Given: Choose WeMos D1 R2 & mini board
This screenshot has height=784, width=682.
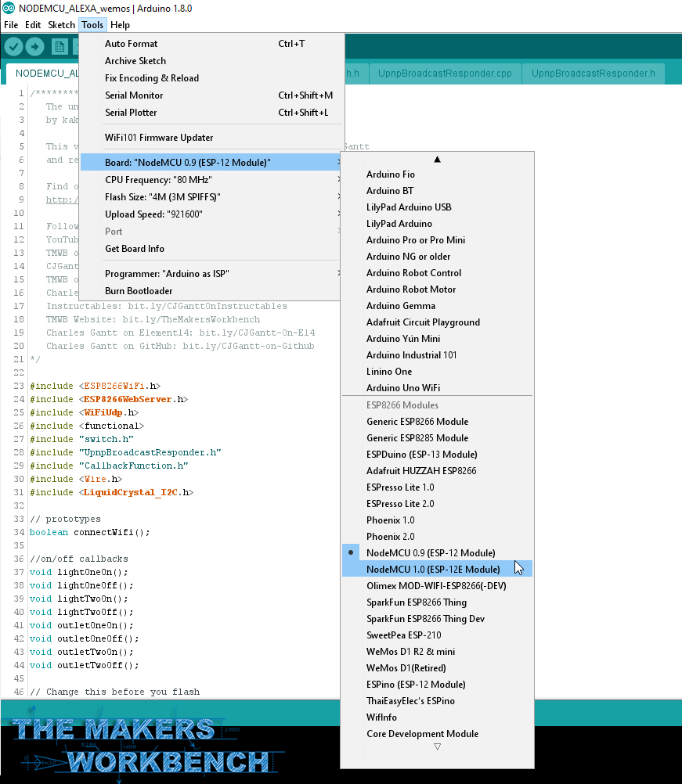Looking at the screenshot, I should click(x=438, y=652).
